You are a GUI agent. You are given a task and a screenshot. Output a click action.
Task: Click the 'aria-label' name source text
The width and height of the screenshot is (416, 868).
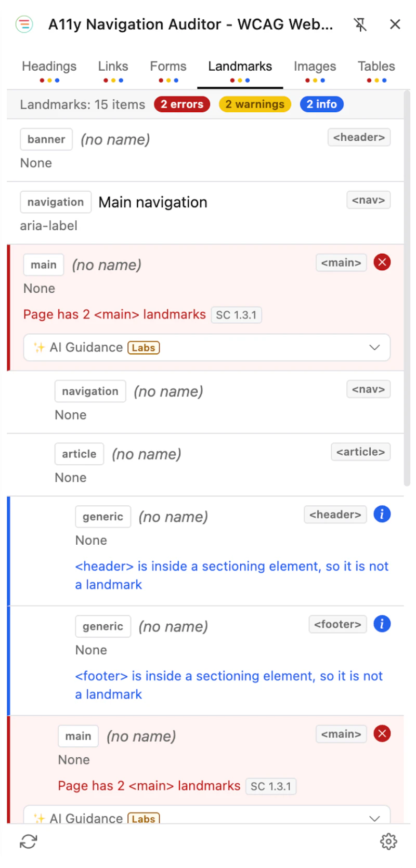tap(49, 226)
